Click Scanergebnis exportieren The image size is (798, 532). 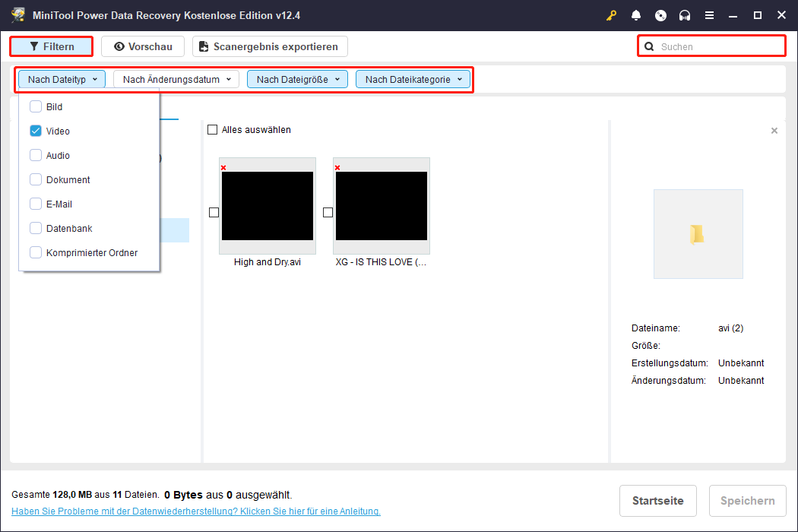[x=270, y=46]
